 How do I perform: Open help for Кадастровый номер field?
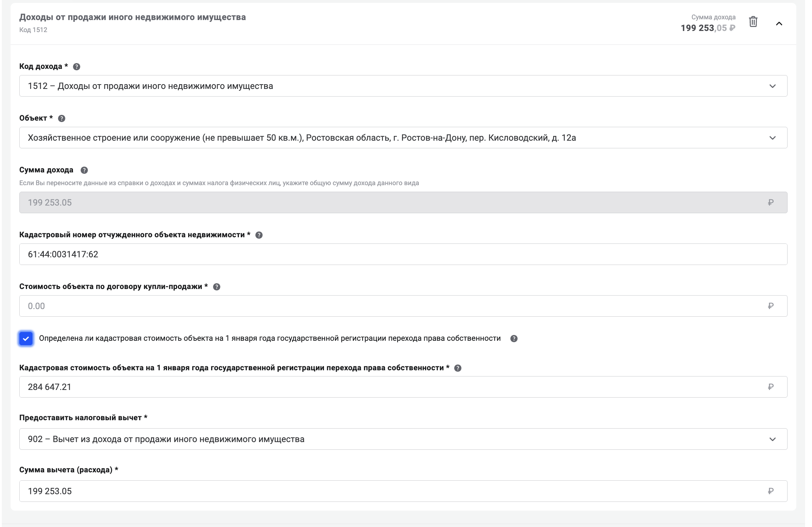tap(259, 235)
